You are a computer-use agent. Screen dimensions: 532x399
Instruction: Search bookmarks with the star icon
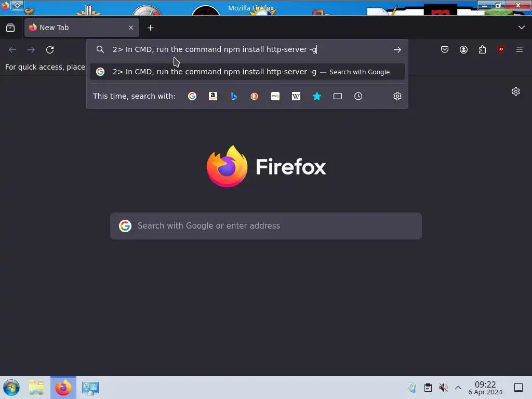click(317, 96)
